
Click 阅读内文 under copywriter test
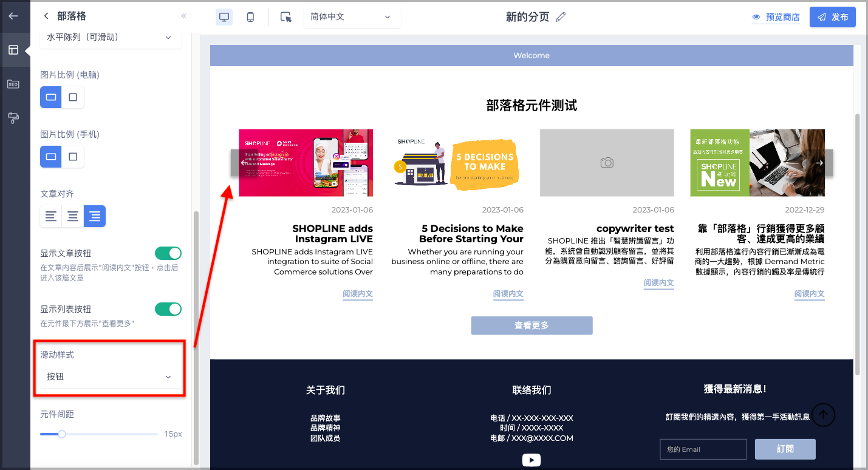tap(659, 283)
